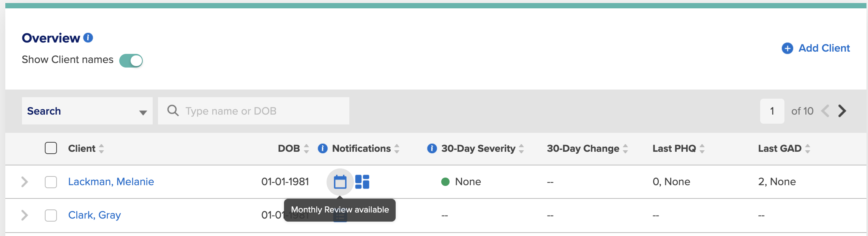The image size is (868, 236).
Task: Click Melanie's Monthly Review calendar icon
Action: (340, 182)
